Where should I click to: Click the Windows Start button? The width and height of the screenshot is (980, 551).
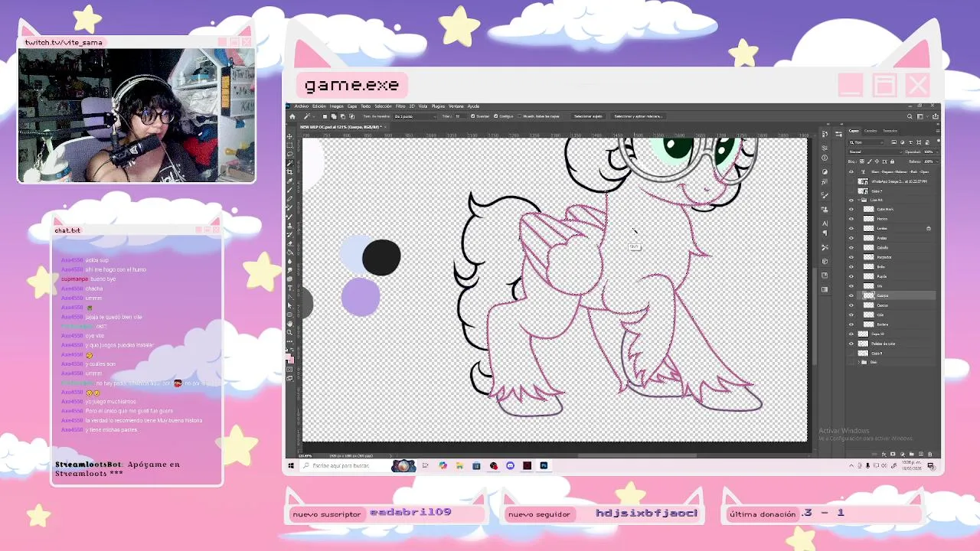(x=291, y=465)
